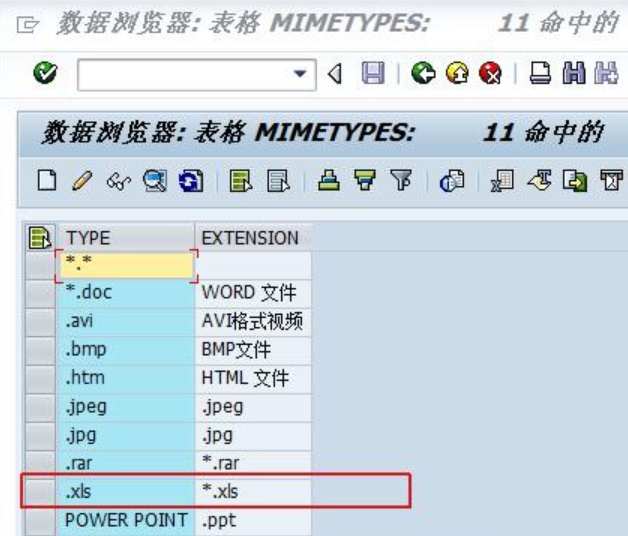Click row selector for .avi row
The image size is (628, 536).
point(40,322)
